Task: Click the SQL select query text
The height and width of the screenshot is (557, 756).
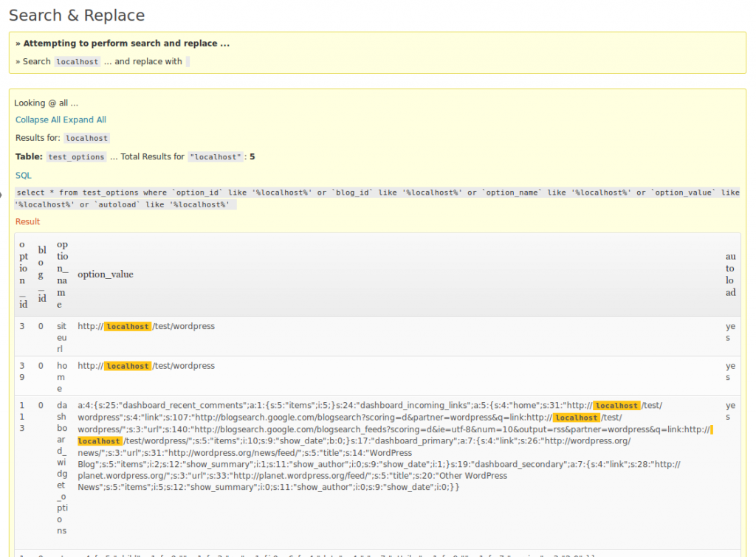Action: click(377, 198)
